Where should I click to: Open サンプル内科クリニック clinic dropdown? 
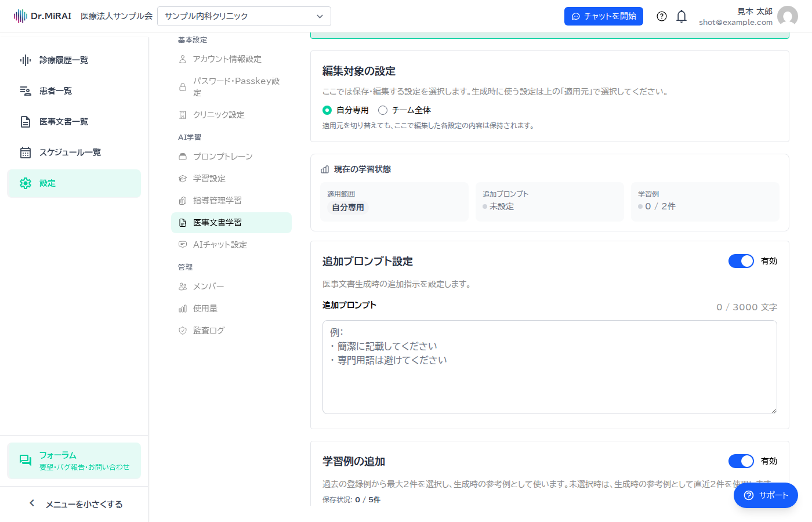click(x=244, y=16)
